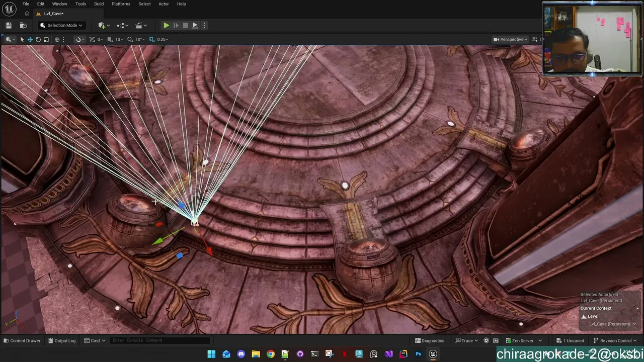
Task: Toggle rotation snapping
Action: [x=130, y=39]
